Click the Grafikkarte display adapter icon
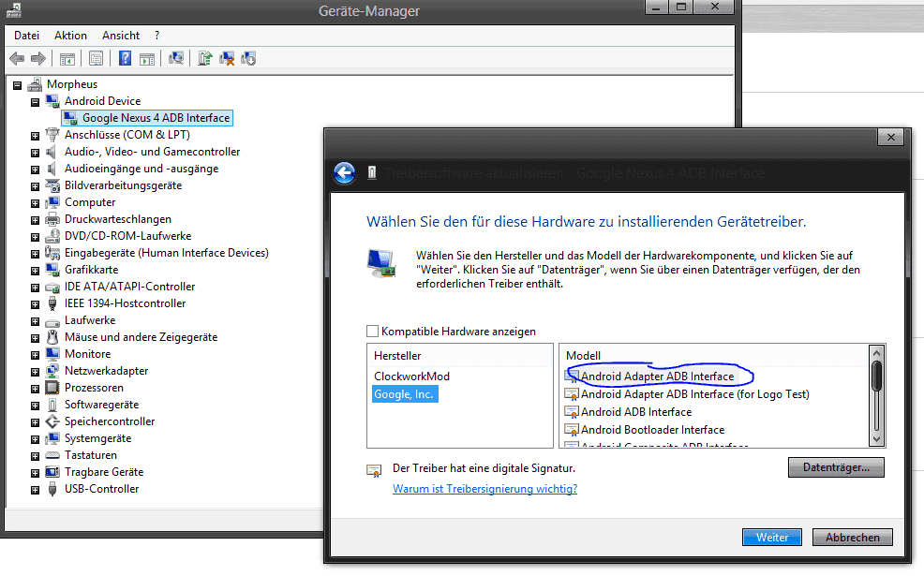 [x=52, y=270]
